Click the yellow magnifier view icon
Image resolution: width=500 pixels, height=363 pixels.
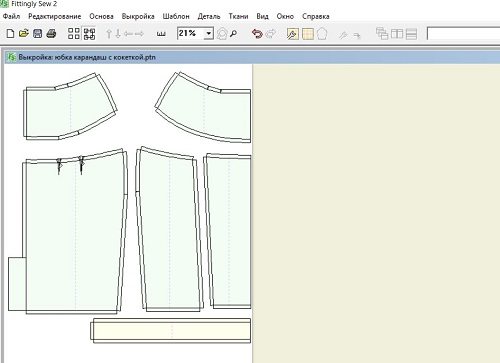pyautogui.click(x=293, y=34)
